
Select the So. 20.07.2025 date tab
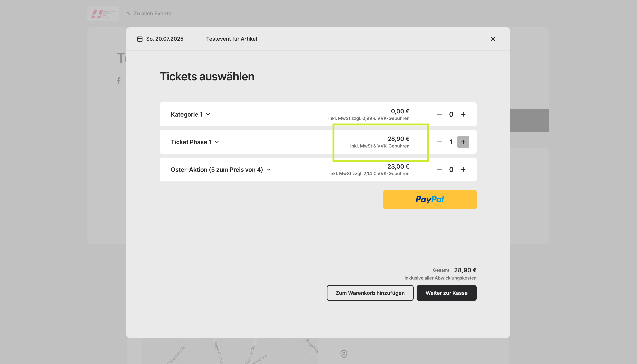click(x=160, y=39)
